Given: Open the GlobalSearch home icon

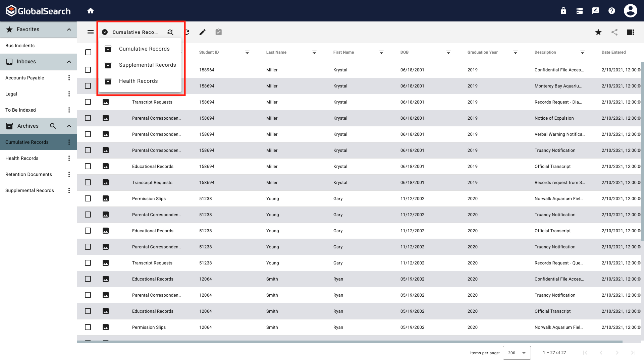Looking at the screenshot, I should [91, 10].
